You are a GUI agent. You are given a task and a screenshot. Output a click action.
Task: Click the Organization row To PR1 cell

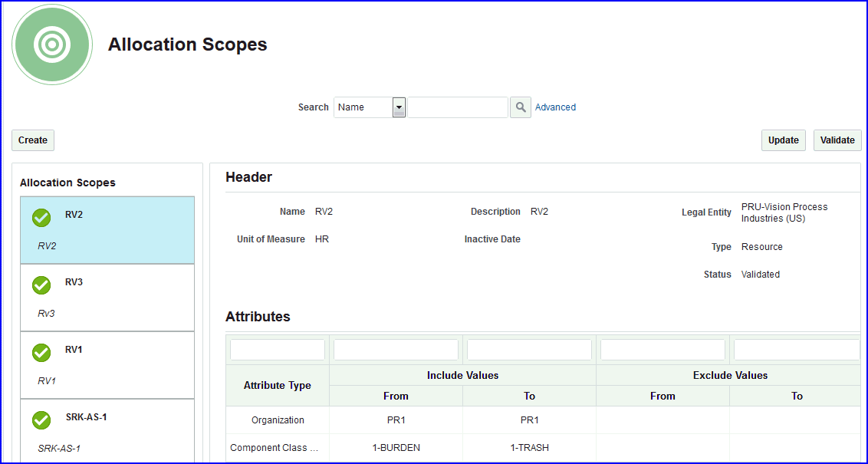(x=529, y=420)
